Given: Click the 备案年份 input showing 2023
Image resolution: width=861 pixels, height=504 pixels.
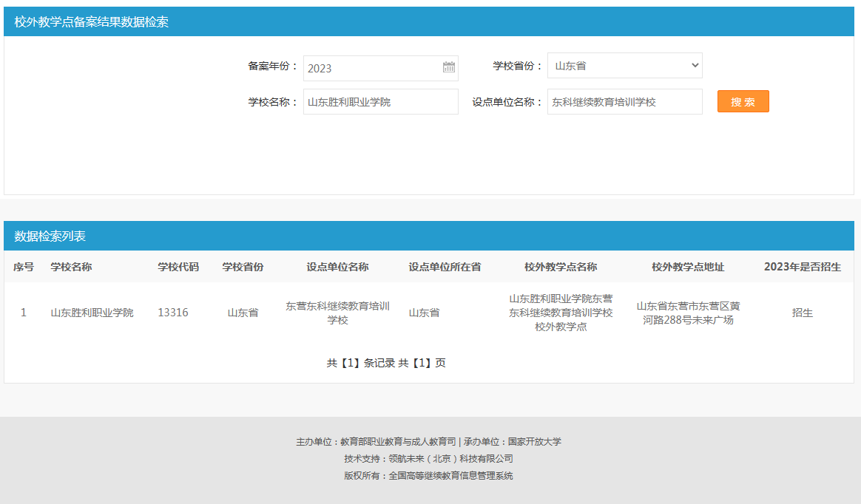Looking at the screenshot, I should coord(370,68).
